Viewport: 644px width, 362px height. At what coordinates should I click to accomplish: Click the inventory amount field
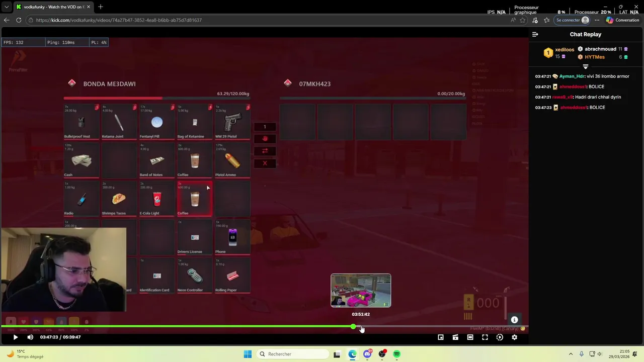click(x=265, y=127)
